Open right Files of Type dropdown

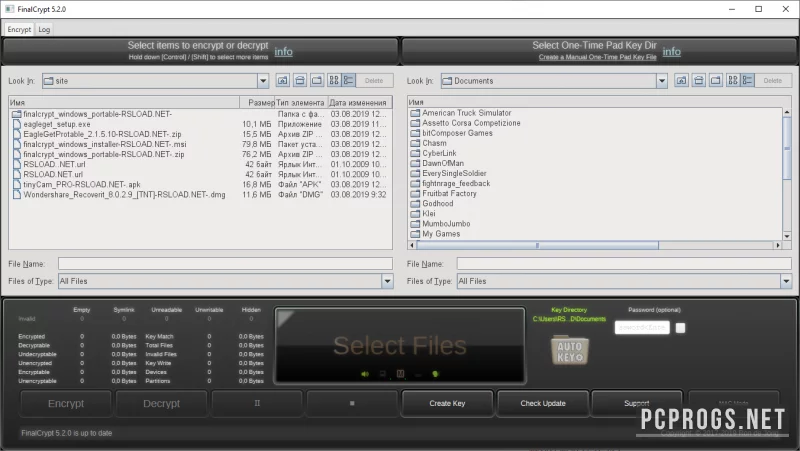[786, 281]
